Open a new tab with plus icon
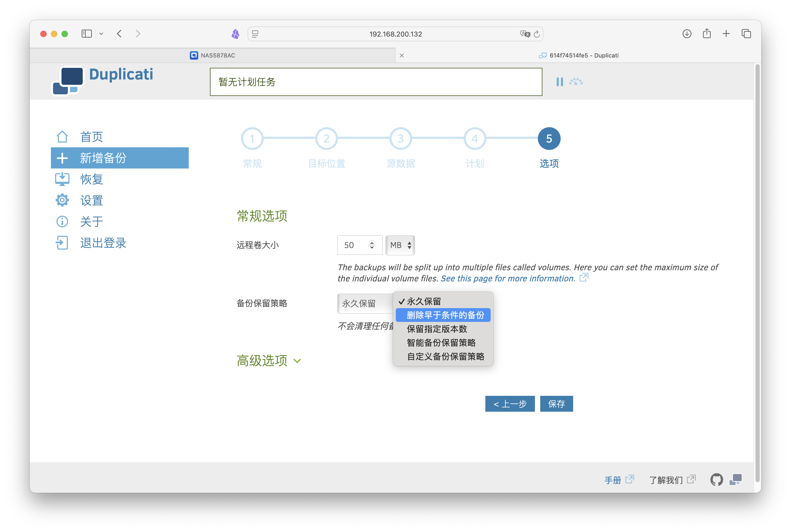The image size is (791, 532). click(x=726, y=34)
